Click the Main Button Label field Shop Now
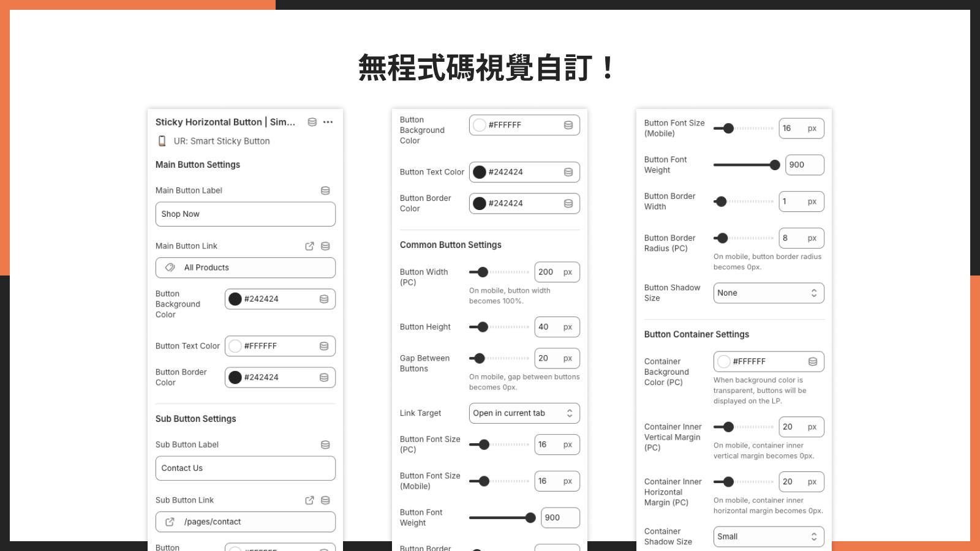The image size is (980, 551). click(x=246, y=214)
